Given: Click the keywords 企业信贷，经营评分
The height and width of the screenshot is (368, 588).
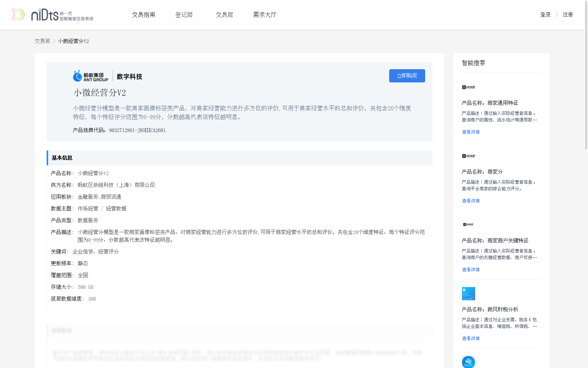Looking at the screenshot, I should pos(96,252).
